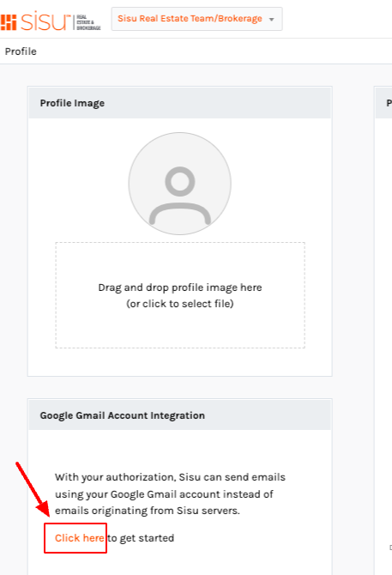Image resolution: width=392 pixels, height=575 pixels.
Task: Click the 'Profile Image' panel header
Action: point(180,103)
